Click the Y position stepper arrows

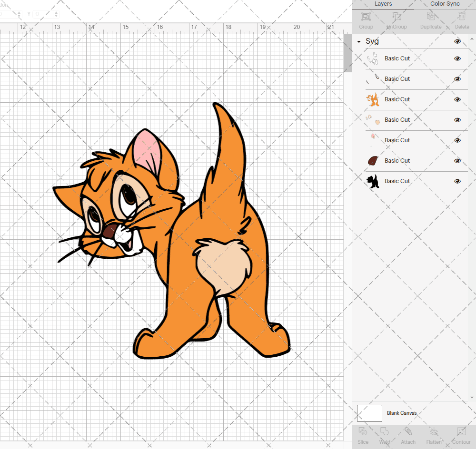56,14
